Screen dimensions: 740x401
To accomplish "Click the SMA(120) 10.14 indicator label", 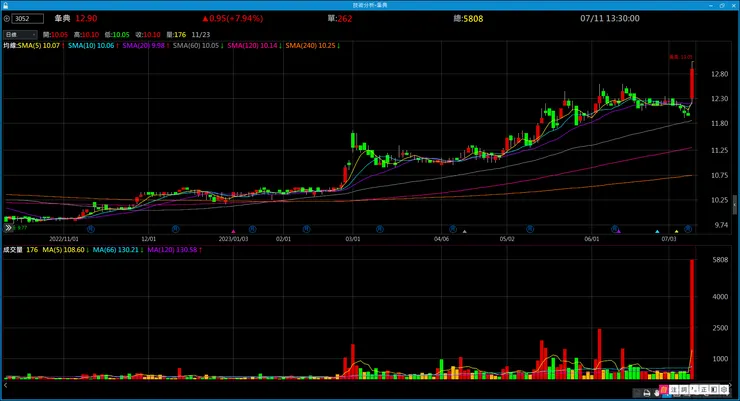I will [252, 46].
